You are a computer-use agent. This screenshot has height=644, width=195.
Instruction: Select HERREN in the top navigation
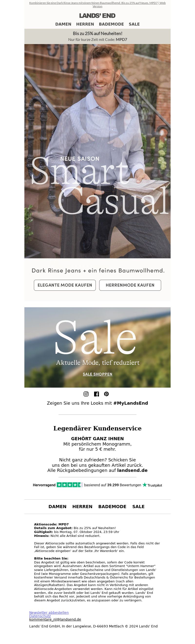coord(85,24)
